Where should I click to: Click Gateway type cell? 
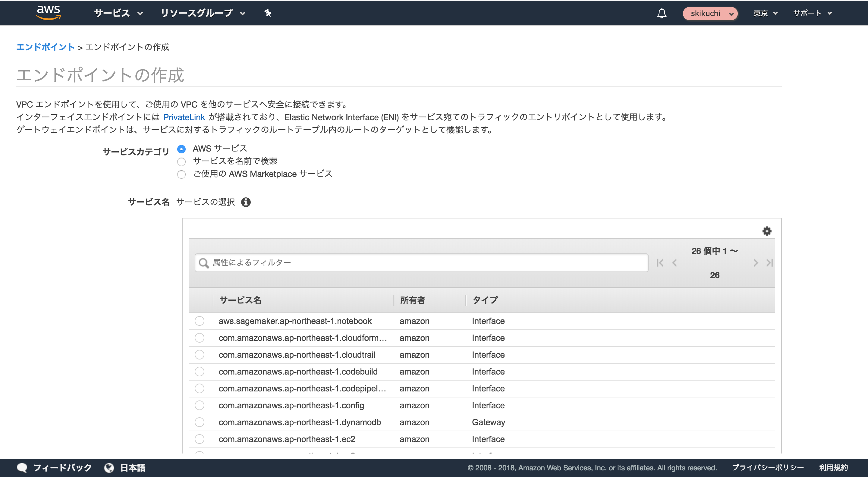coord(488,422)
